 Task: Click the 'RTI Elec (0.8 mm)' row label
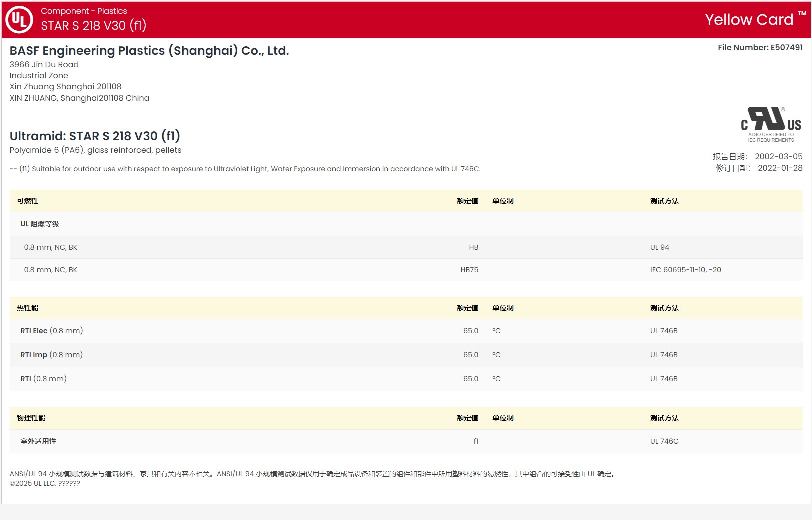point(51,331)
